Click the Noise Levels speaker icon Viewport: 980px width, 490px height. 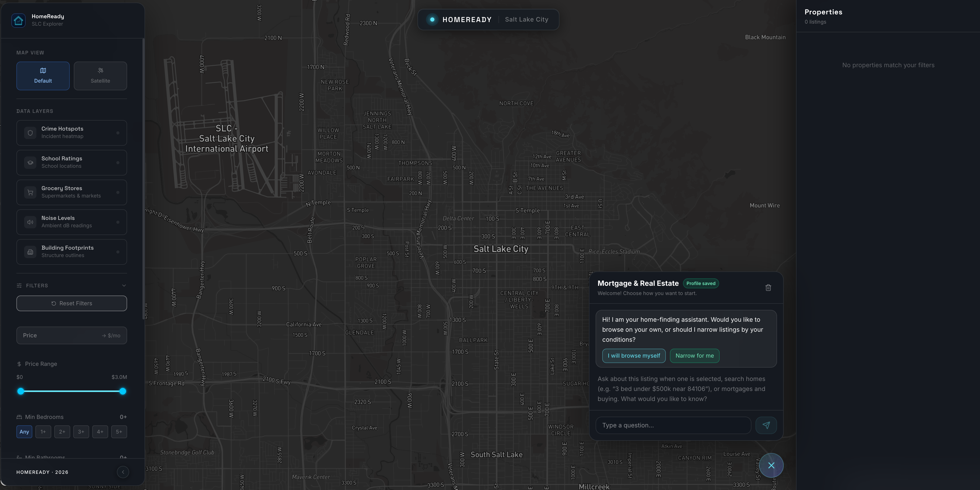pyautogui.click(x=30, y=222)
